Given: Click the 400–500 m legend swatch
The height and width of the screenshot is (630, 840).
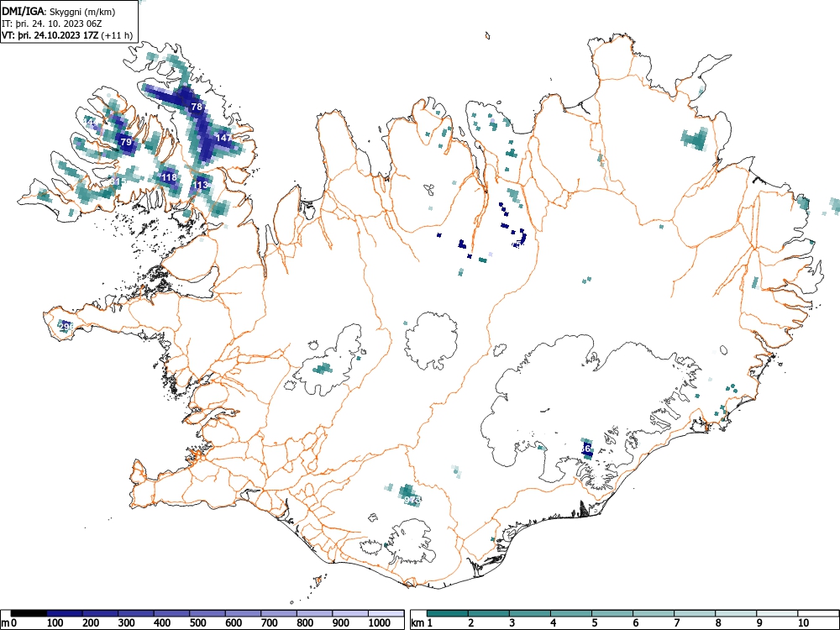Looking at the screenshot, I should coord(171,613).
